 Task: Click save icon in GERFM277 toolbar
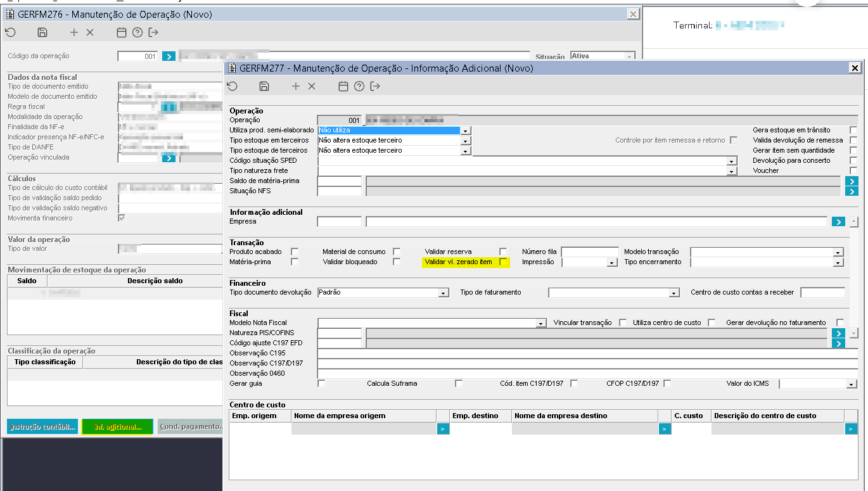coord(264,86)
